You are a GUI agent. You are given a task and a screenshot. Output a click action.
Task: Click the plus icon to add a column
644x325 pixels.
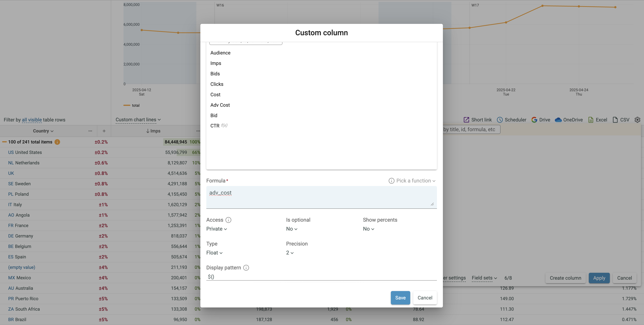(x=104, y=131)
